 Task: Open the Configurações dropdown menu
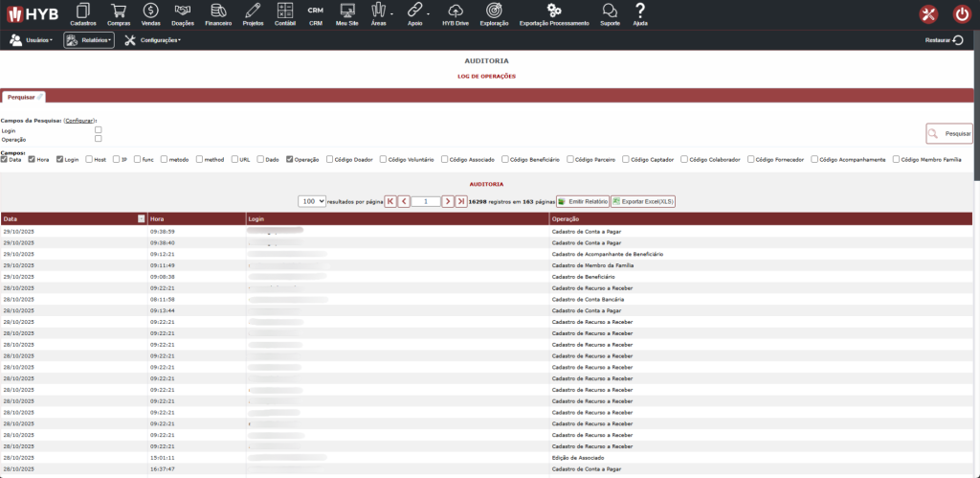152,40
